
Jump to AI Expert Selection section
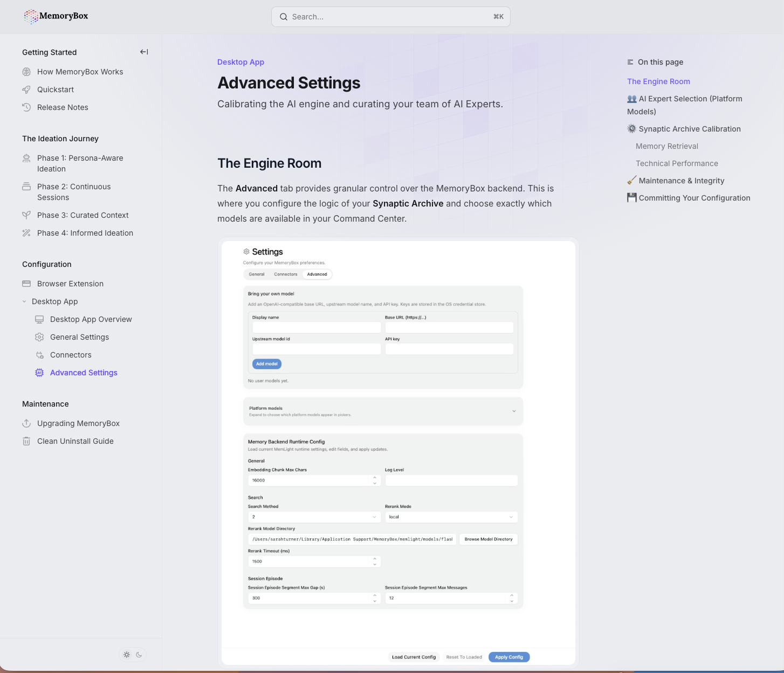685,105
